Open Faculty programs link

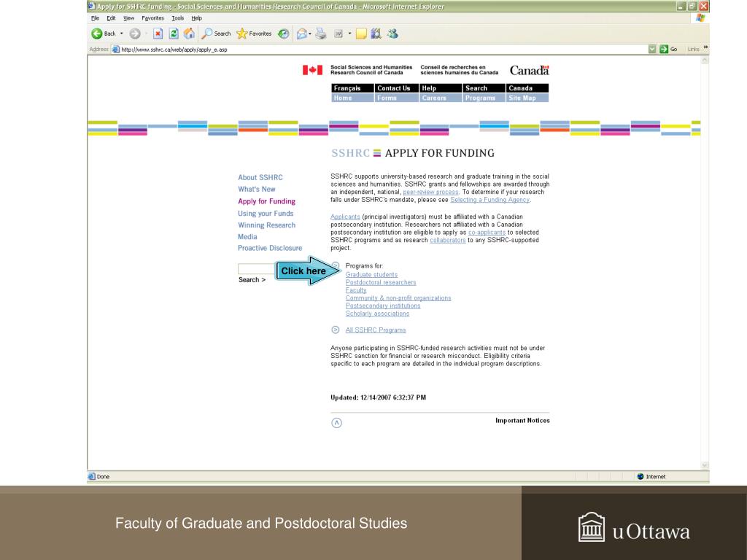click(356, 290)
